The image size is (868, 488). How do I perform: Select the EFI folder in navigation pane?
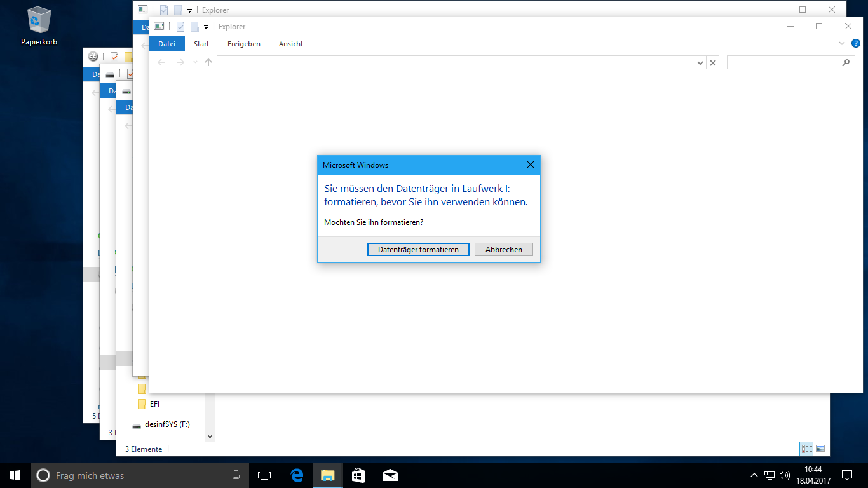pos(154,404)
